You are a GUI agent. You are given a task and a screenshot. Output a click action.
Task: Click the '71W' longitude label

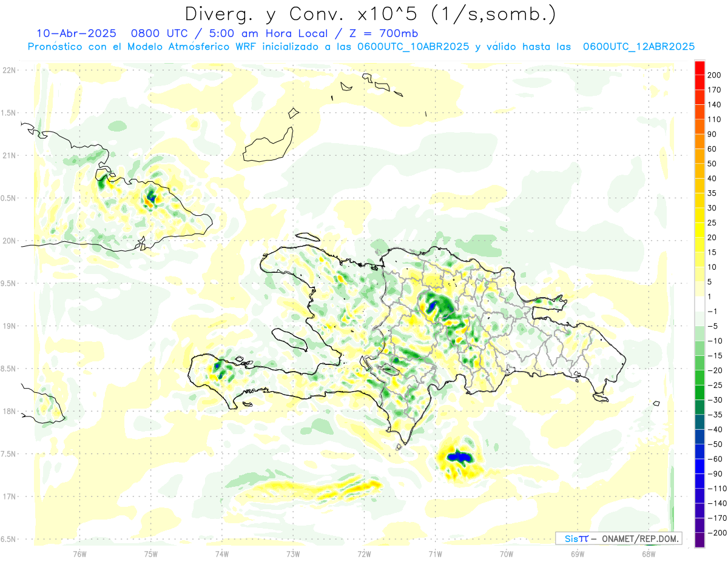coord(435,554)
